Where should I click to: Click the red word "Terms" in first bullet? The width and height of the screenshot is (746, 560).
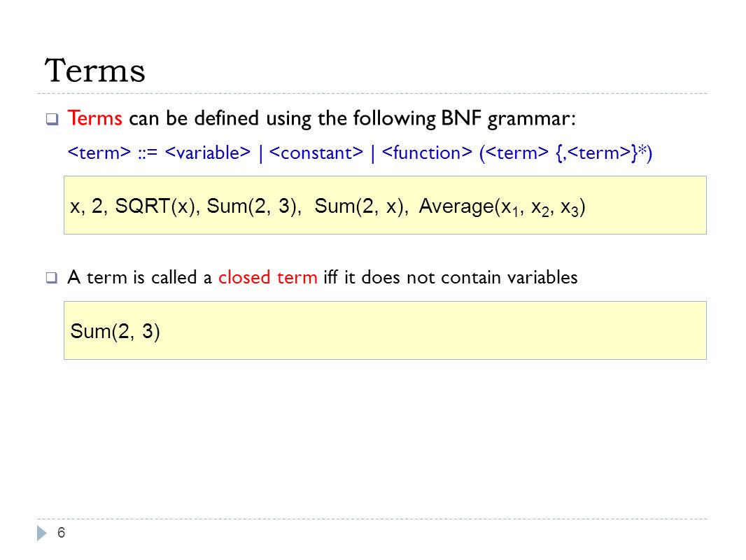click(x=94, y=118)
